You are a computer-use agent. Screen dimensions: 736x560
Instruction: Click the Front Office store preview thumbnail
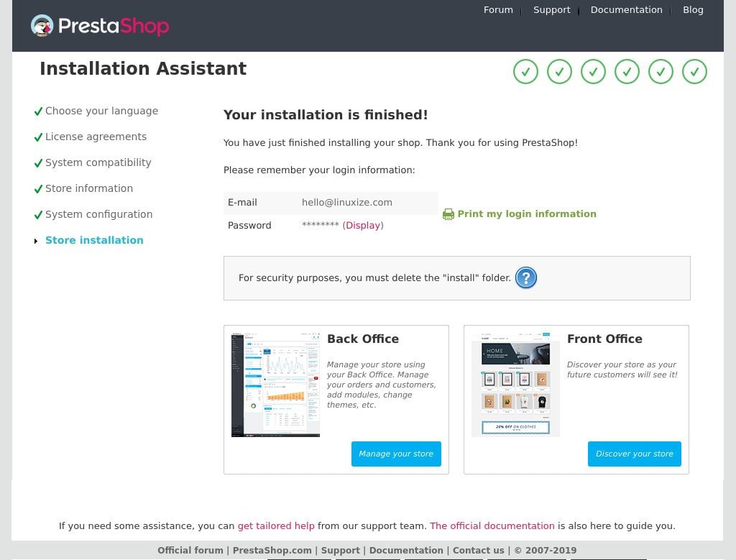tap(515, 385)
